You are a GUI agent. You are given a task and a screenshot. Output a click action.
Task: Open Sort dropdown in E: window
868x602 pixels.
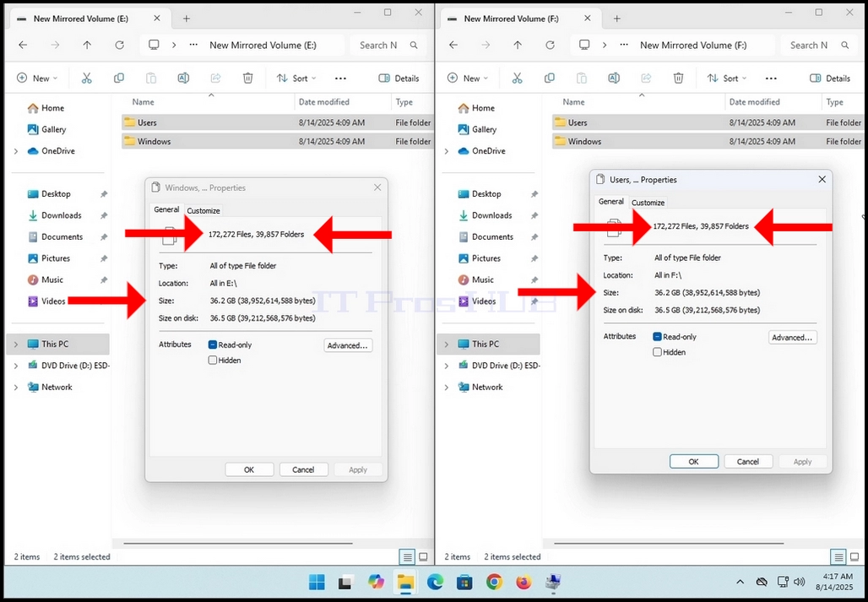(x=296, y=79)
